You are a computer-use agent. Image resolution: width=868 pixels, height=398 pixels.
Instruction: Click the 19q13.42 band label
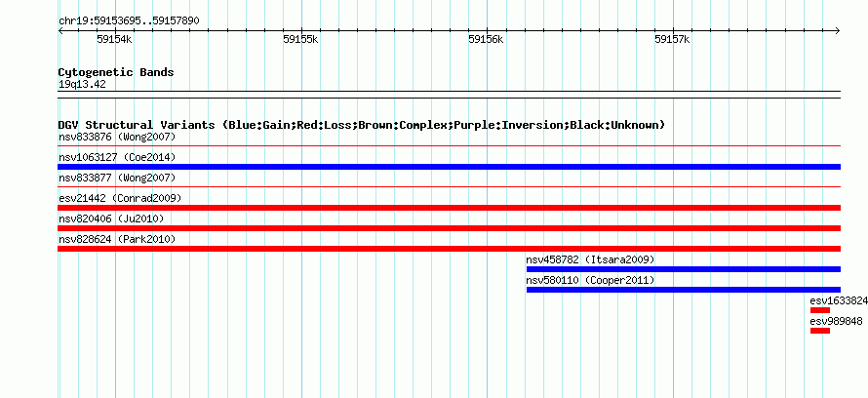82,85
